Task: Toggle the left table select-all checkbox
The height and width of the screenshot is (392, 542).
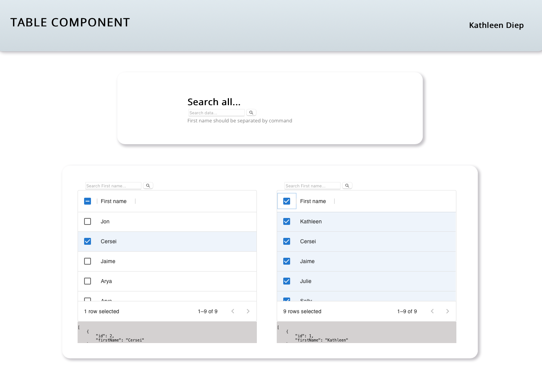Action: (x=88, y=201)
